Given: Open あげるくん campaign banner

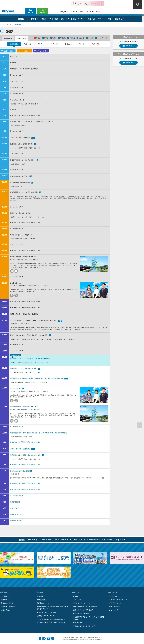Looking at the screenshot, I should tap(17, 572).
